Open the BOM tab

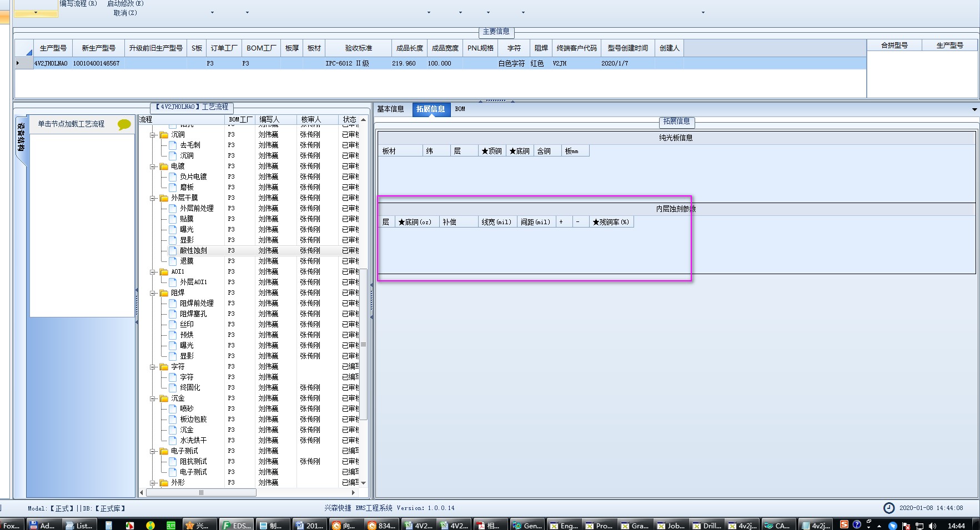click(460, 109)
